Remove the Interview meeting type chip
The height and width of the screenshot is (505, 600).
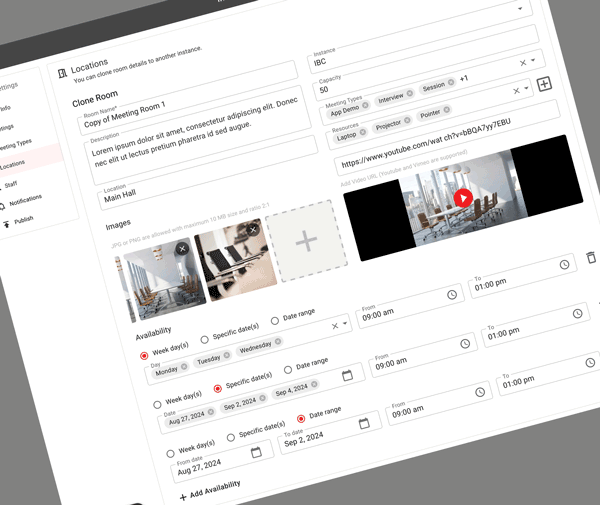pos(409,93)
